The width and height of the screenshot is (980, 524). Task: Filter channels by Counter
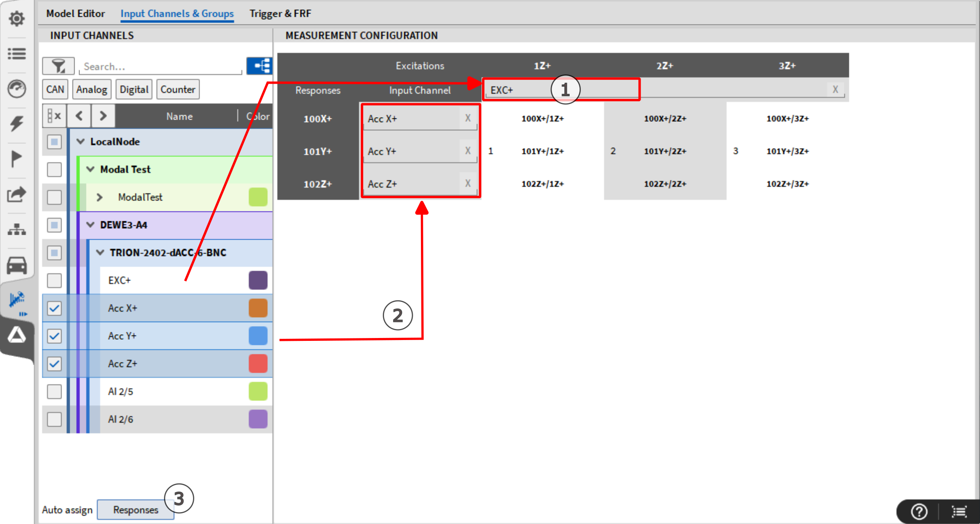(178, 89)
